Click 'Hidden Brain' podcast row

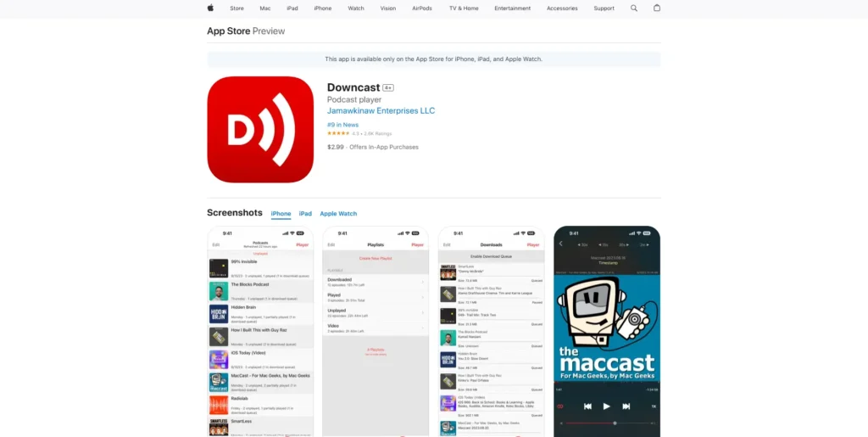pyautogui.click(x=260, y=315)
